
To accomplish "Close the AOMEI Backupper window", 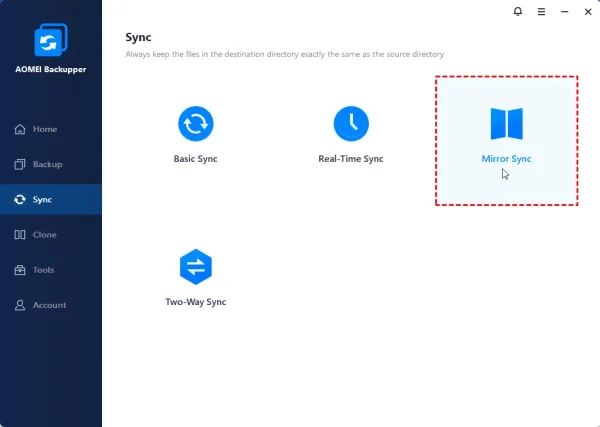I will (588, 12).
